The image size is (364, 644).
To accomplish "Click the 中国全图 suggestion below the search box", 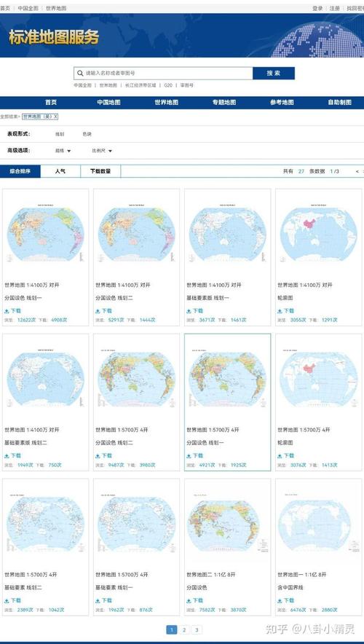I will (82, 85).
